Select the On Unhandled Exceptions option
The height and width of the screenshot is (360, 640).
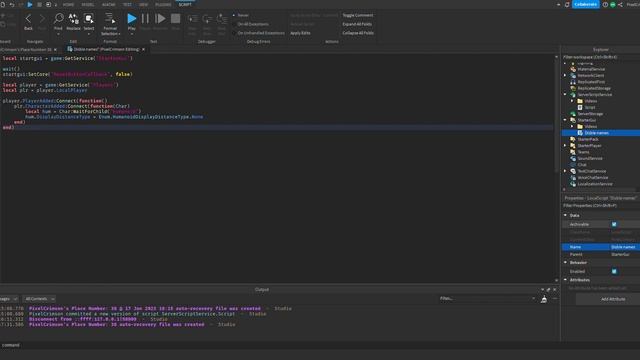pyautogui.click(x=259, y=33)
